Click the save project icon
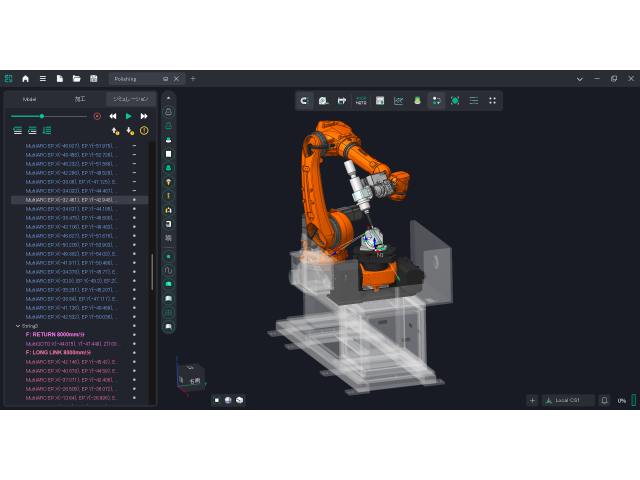The width and height of the screenshot is (640, 480). click(x=94, y=78)
